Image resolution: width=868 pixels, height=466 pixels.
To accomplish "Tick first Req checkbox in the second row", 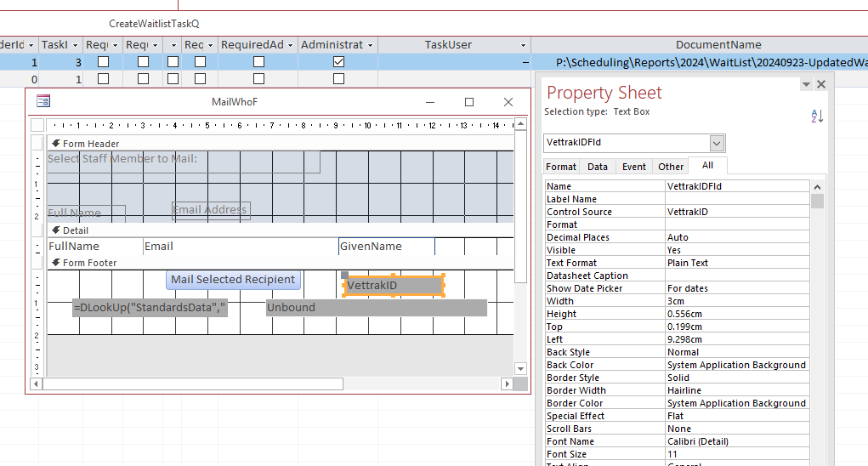I will tap(103, 79).
